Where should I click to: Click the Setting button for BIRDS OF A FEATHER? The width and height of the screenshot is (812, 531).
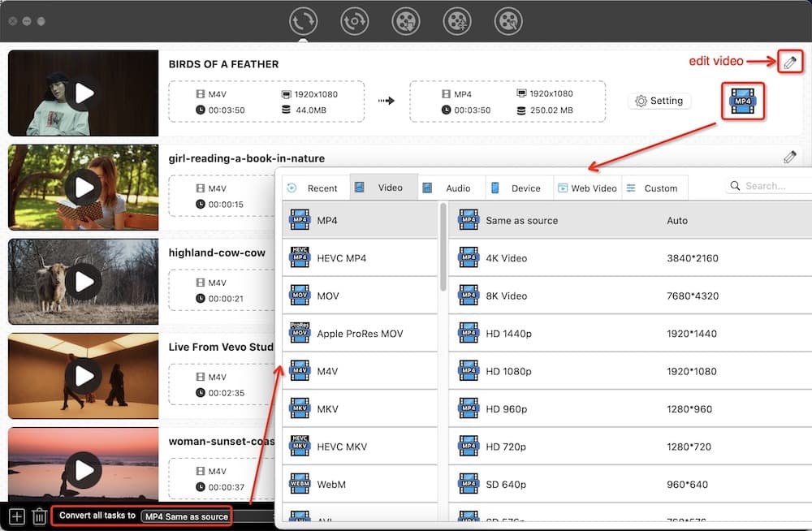(x=659, y=101)
